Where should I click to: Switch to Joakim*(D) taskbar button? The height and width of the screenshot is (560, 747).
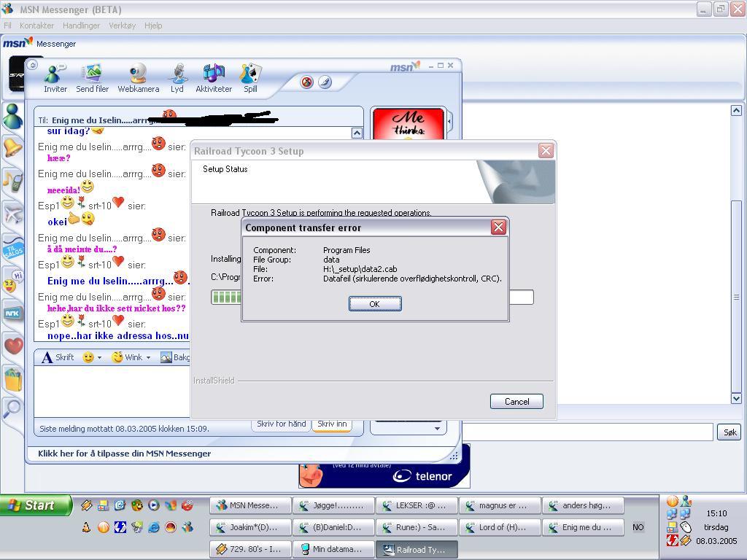point(251,527)
